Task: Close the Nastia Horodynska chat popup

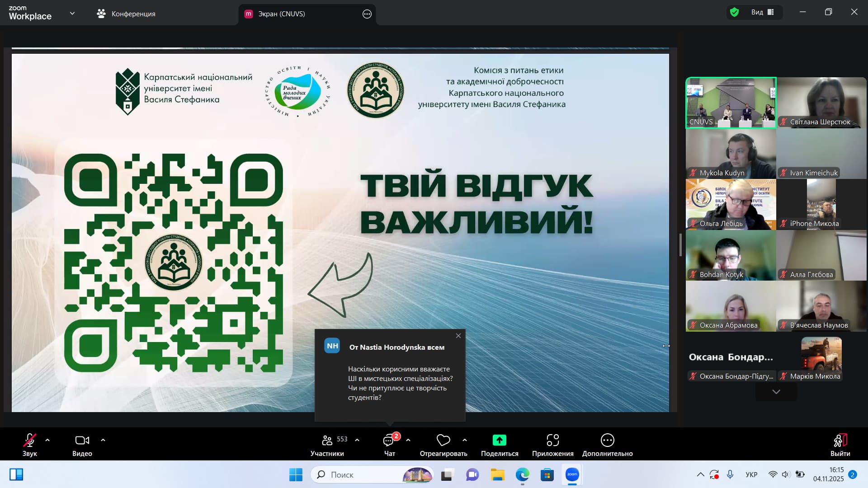Action: (458, 336)
